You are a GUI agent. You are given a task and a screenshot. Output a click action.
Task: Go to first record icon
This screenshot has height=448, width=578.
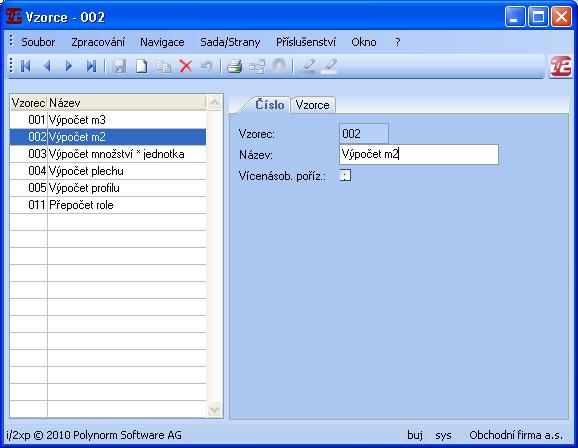pyautogui.click(x=25, y=66)
